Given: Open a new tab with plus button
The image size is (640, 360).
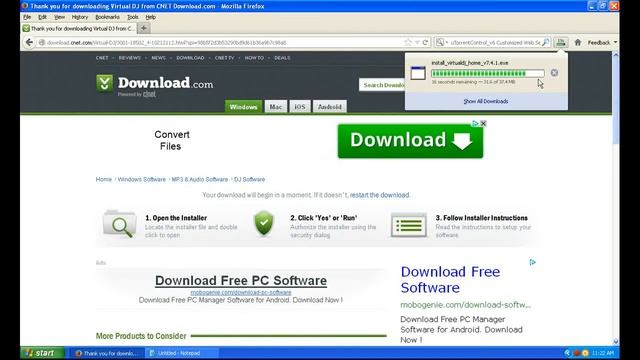Looking at the screenshot, I should click(143, 28).
